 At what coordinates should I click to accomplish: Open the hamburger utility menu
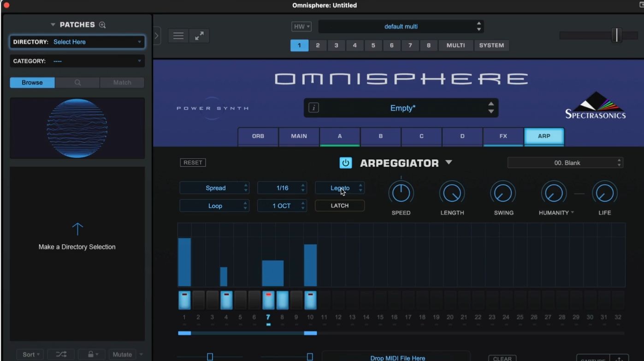tap(178, 36)
